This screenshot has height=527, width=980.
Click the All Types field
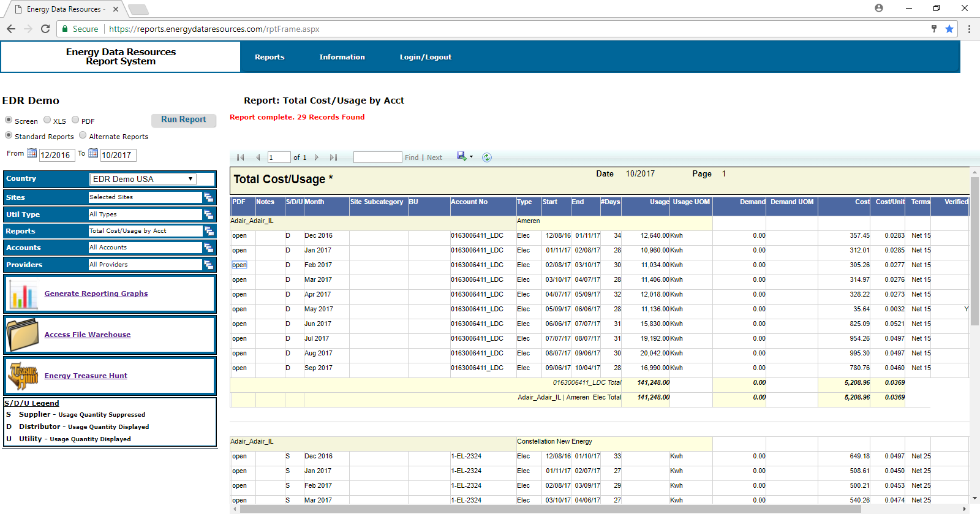click(145, 214)
